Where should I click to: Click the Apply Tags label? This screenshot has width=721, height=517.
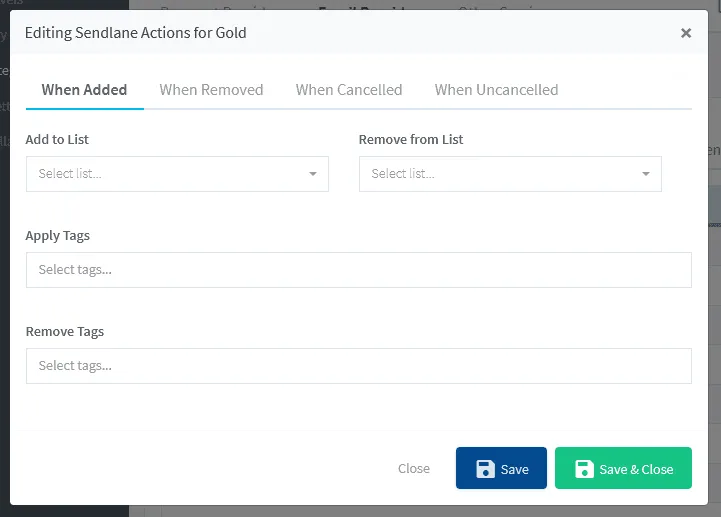58,236
